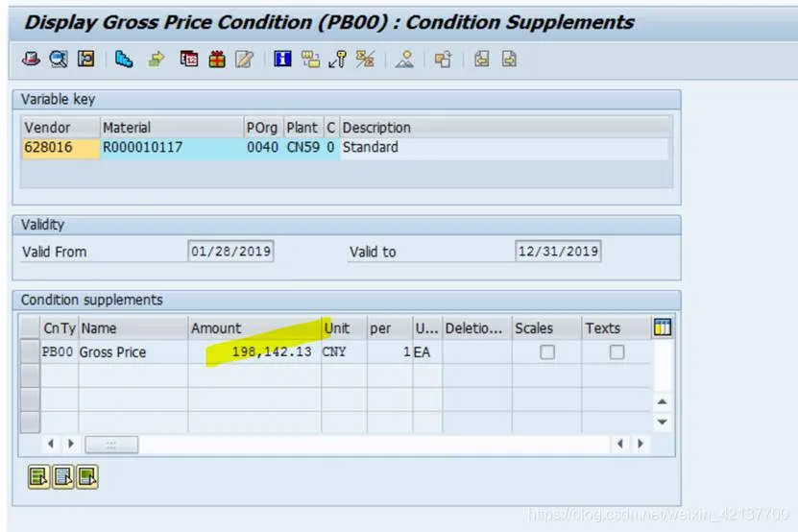Click the table's vertical scroll down arrow

pyautogui.click(x=662, y=422)
